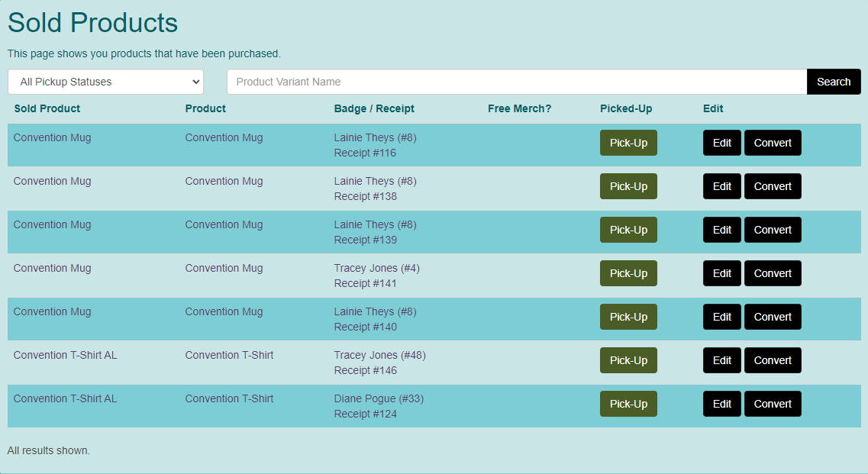Pick-Up Tracey Jones' mug Receipt #141
The image size is (868, 474).
(628, 273)
